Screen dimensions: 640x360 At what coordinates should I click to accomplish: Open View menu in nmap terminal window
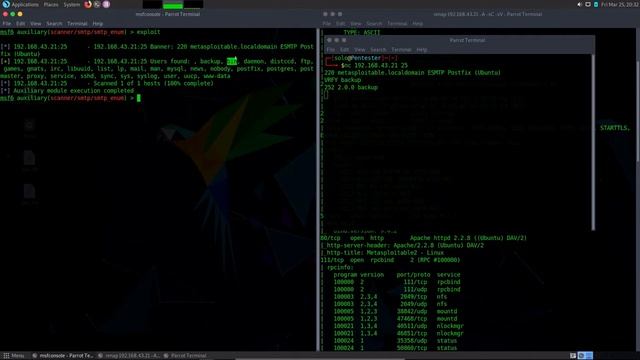tap(356, 24)
